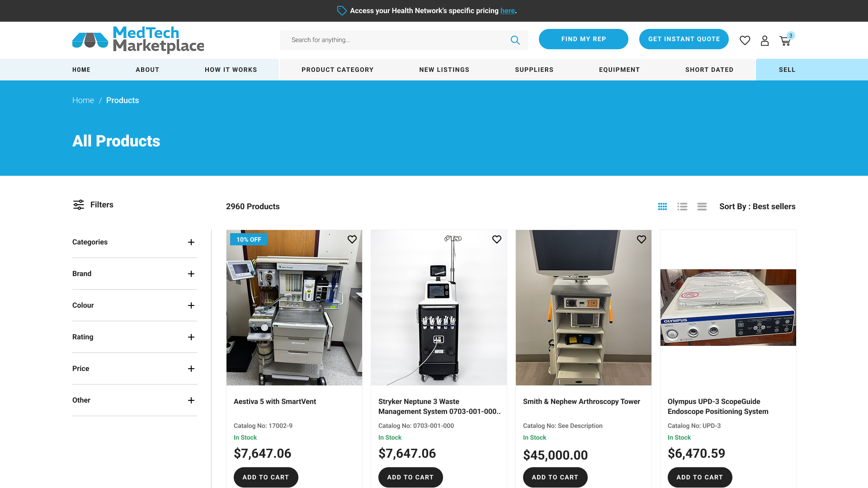Viewport: 868px width, 488px height.
Task: Switch to grid view layout
Action: coord(662,206)
